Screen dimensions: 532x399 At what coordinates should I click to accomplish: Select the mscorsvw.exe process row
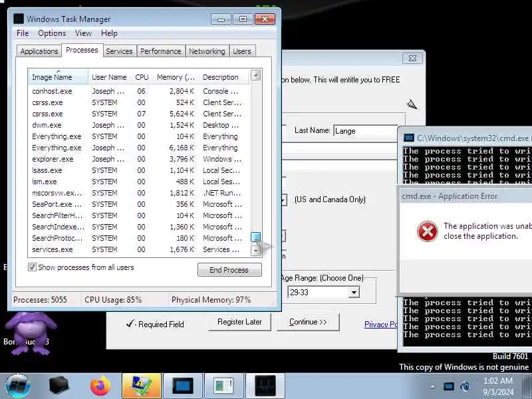pos(139,193)
